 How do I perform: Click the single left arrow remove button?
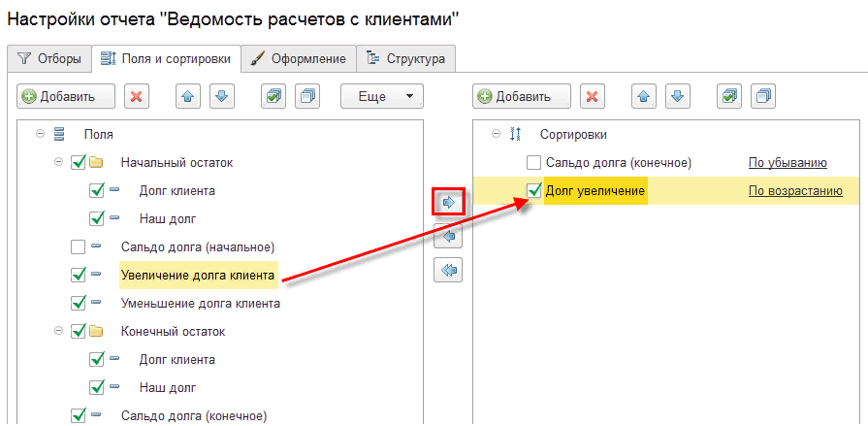click(x=448, y=235)
